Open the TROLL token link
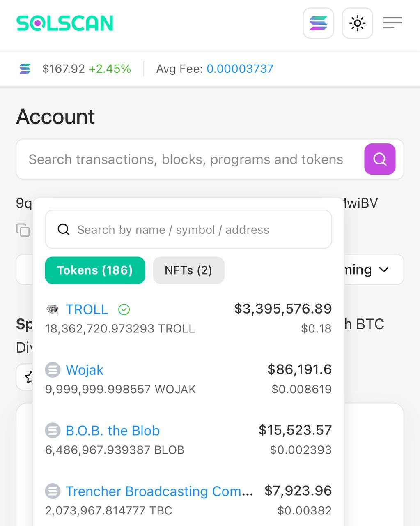The image size is (420, 526). click(x=87, y=309)
